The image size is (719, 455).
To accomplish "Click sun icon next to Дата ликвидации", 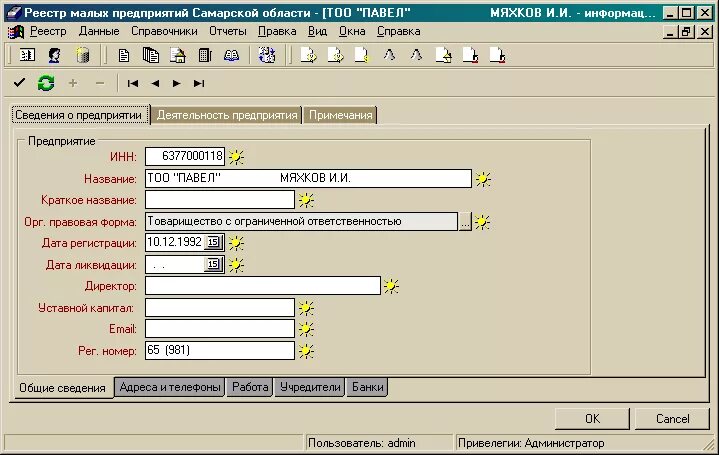I will coord(236,265).
